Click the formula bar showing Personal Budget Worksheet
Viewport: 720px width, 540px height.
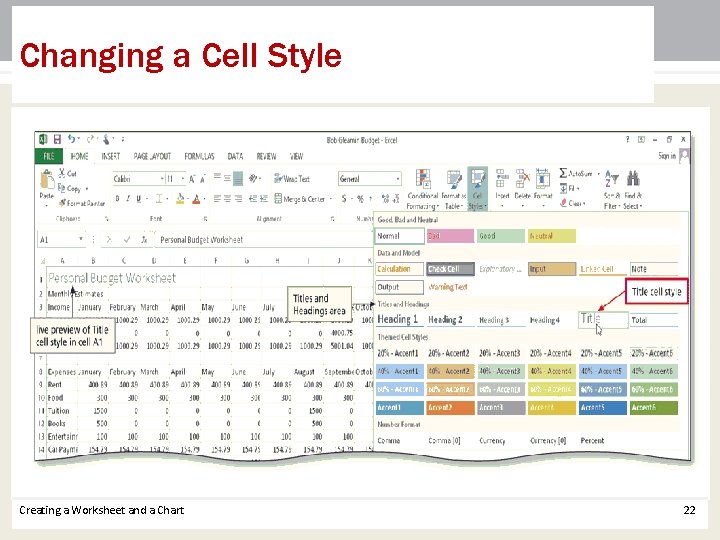[264, 239]
